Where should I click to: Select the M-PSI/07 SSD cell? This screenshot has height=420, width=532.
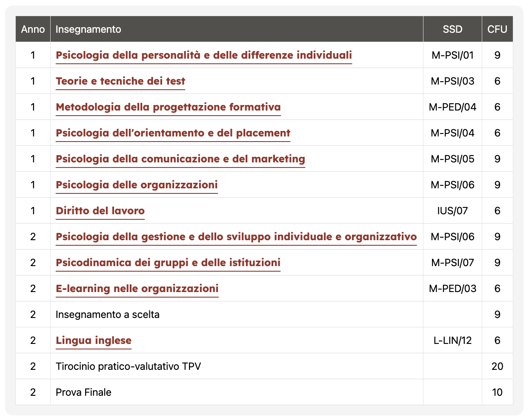pyautogui.click(x=452, y=263)
